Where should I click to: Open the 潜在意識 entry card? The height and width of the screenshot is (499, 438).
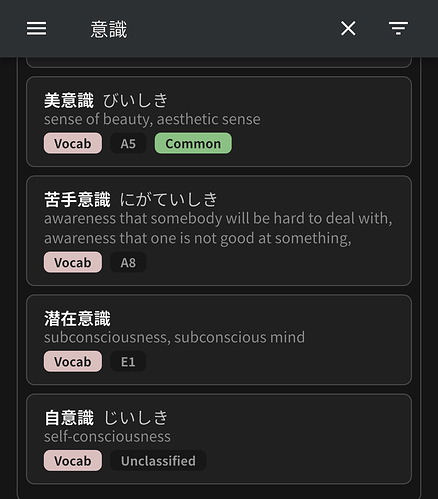(219, 340)
